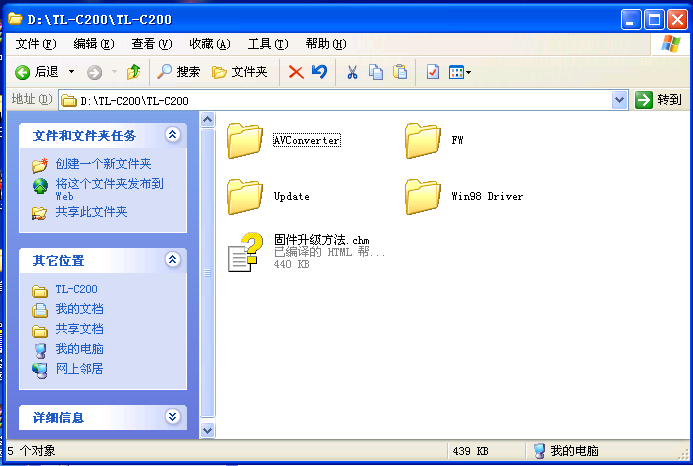
Task: Open the 收藏(A) menu
Action: coord(210,44)
